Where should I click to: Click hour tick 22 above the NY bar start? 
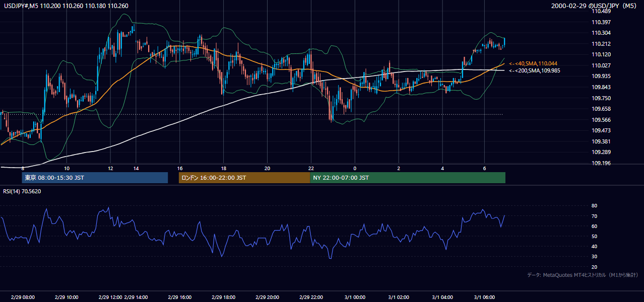click(x=311, y=168)
